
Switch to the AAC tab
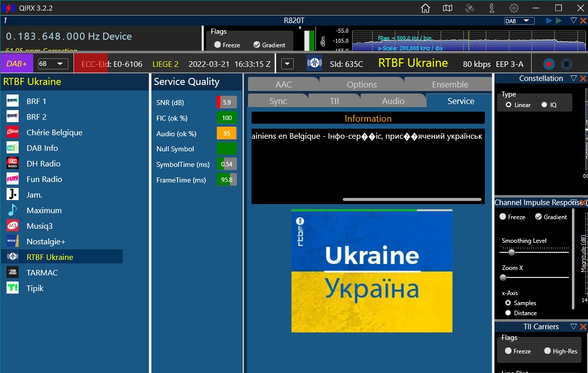(x=284, y=84)
